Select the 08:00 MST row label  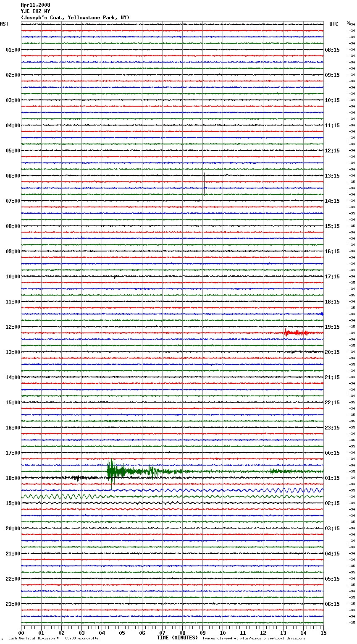(x=13, y=226)
